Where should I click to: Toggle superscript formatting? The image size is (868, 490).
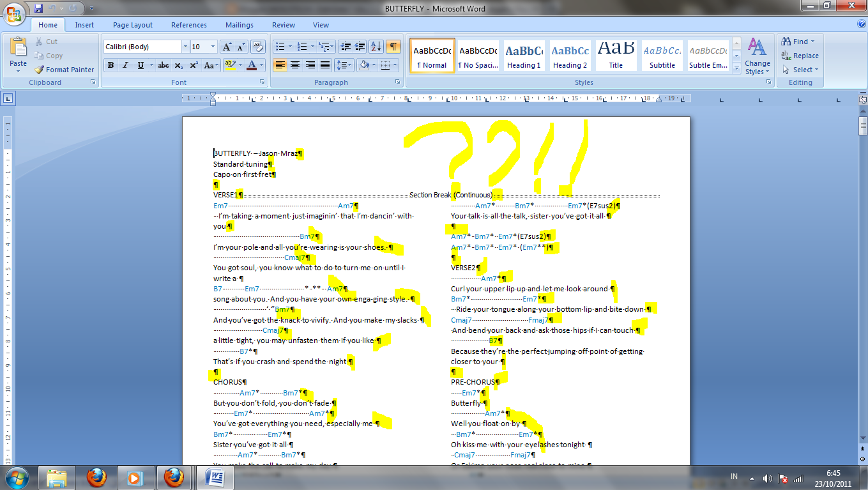(194, 65)
